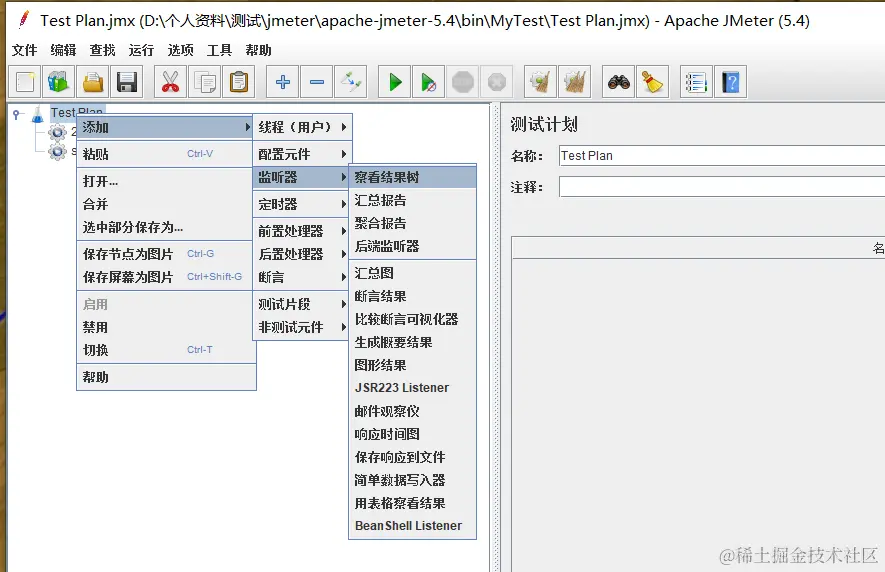The image size is (885, 572).
Task: Open the 查找 menu
Action: tap(102, 50)
